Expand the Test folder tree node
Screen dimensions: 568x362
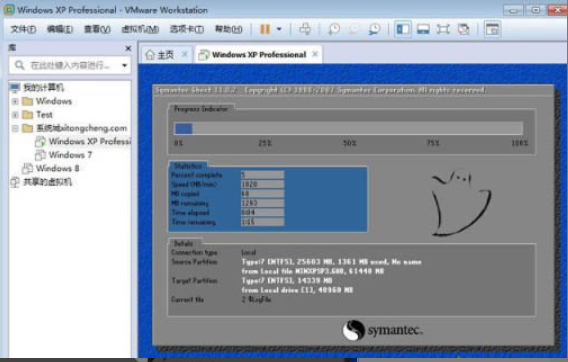pos(15,115)
